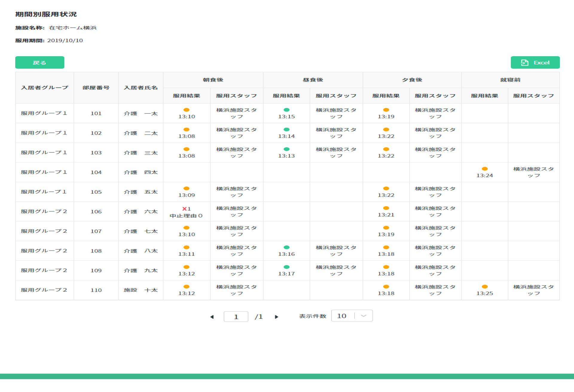Screen dimensions: 574x392
Task: Go to the next page arrow
Action: coord(277,317)
